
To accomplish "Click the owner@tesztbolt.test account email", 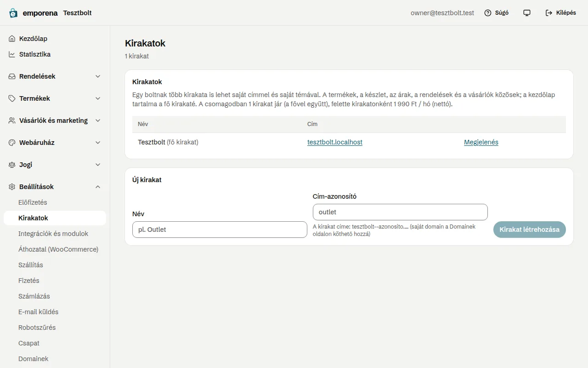I will pyautogui.click(x=442, y=13).
